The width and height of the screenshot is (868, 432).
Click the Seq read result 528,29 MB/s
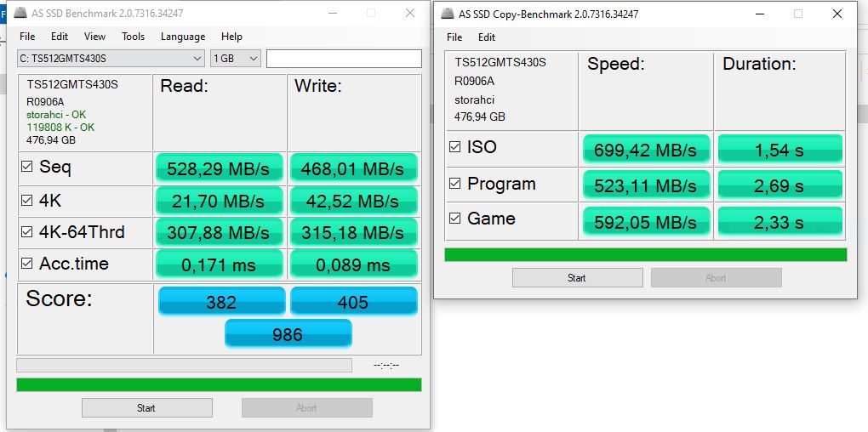(x=219, y=168)
